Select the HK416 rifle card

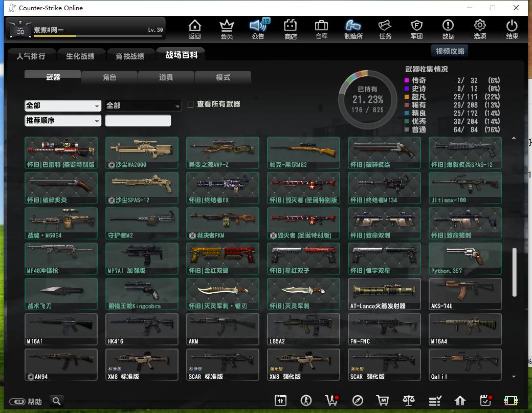click(x=142, y=329)
